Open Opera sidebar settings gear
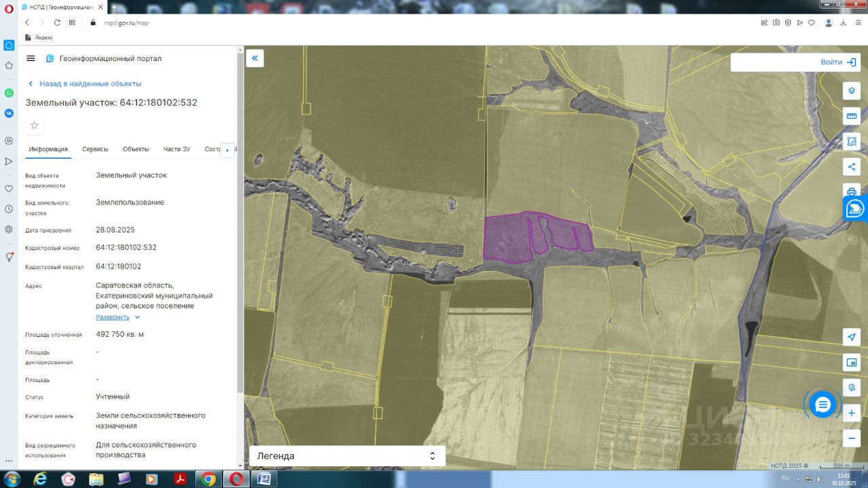Image resolution: width=868 pixels, height=488 pixels. pos(9,229)
